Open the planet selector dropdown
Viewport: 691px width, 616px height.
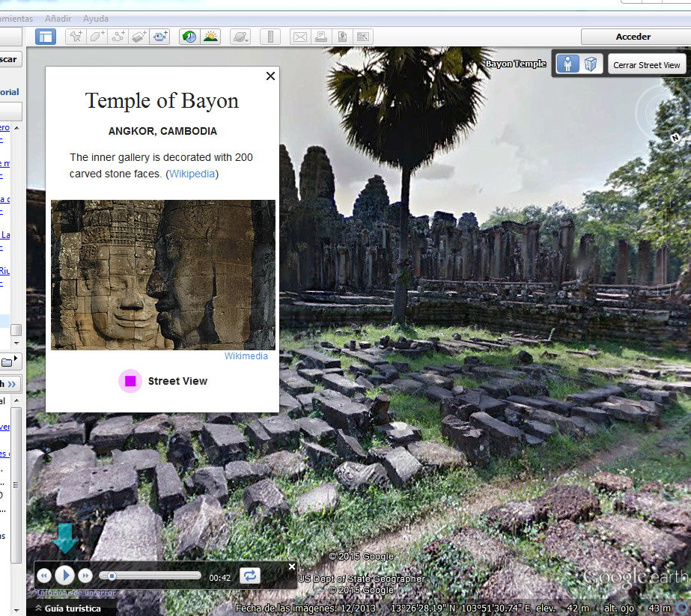(240, 37)
